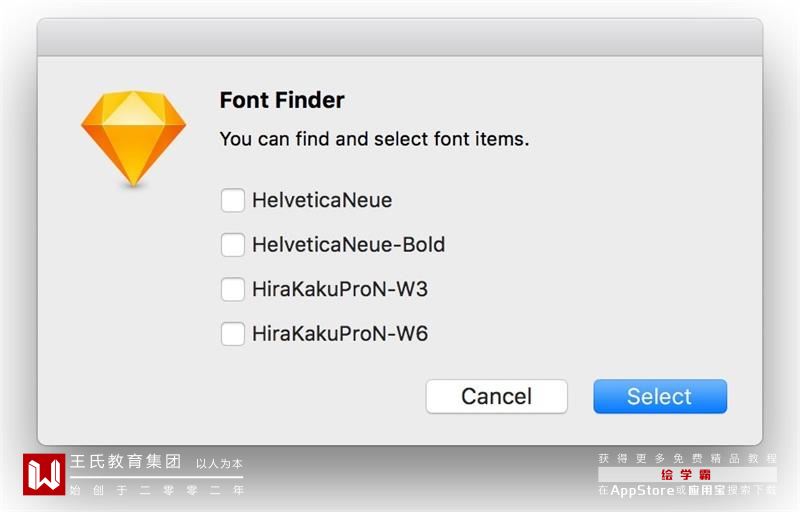Click the Sketch diamond app icon
The width and height of the screenshot is (800, 512).
click(x=133, y=139)
